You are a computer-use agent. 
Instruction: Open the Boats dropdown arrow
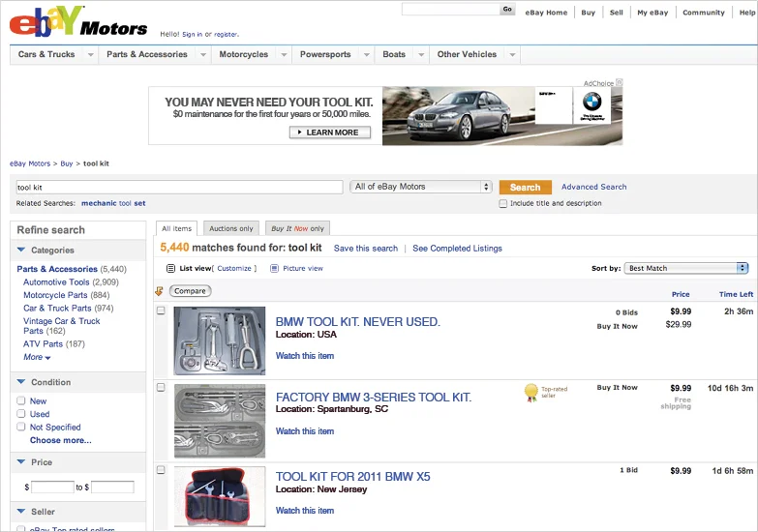pyautogui.click(x=421, y=54)
